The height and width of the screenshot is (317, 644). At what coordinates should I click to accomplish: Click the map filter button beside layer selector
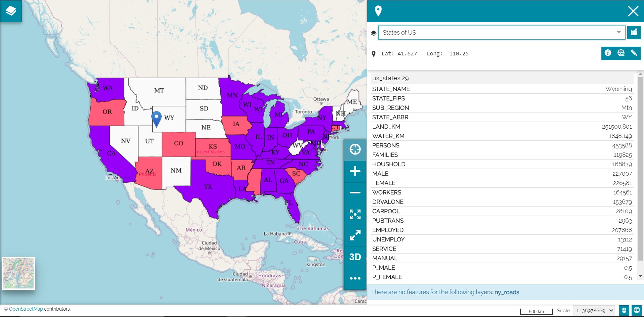click(634, 33)
